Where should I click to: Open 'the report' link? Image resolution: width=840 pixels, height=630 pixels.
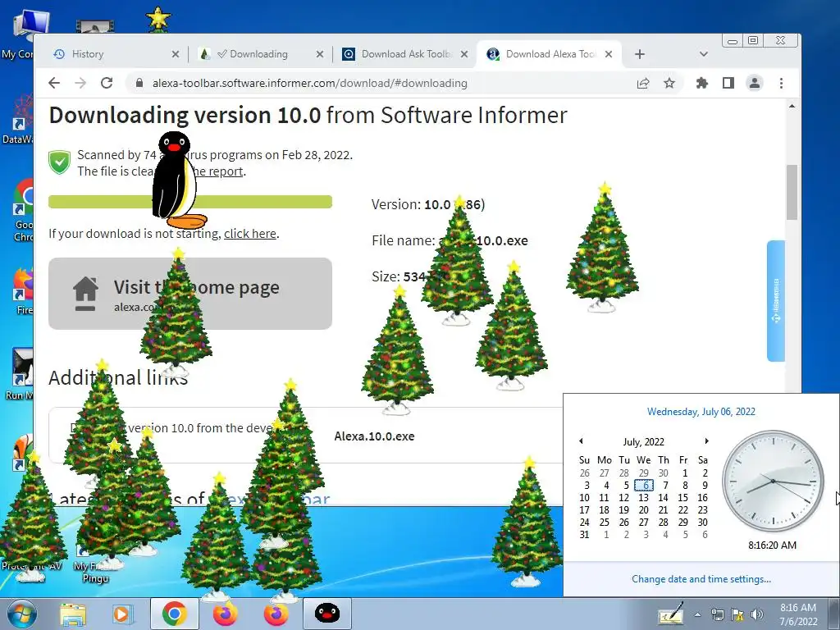coord(218,171)
